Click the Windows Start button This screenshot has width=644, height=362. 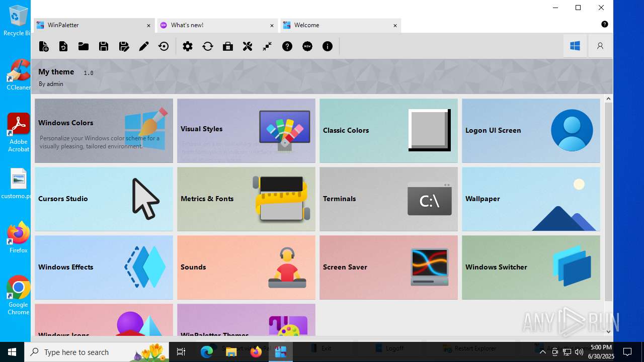click(12, 352)
